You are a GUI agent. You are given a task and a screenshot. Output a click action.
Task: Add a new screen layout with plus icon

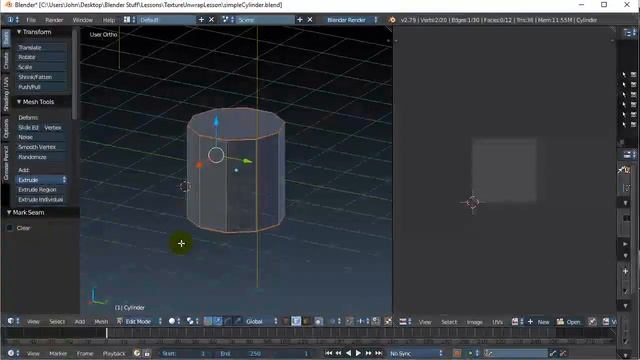click(x=201, y=20)
